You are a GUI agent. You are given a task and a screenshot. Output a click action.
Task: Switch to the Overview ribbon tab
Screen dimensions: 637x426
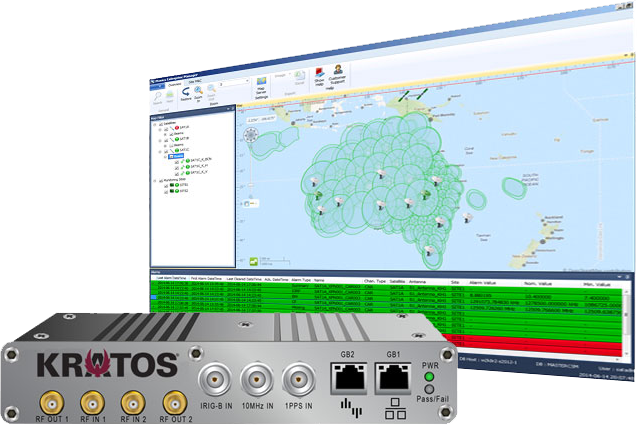click(x=174, y=85)
